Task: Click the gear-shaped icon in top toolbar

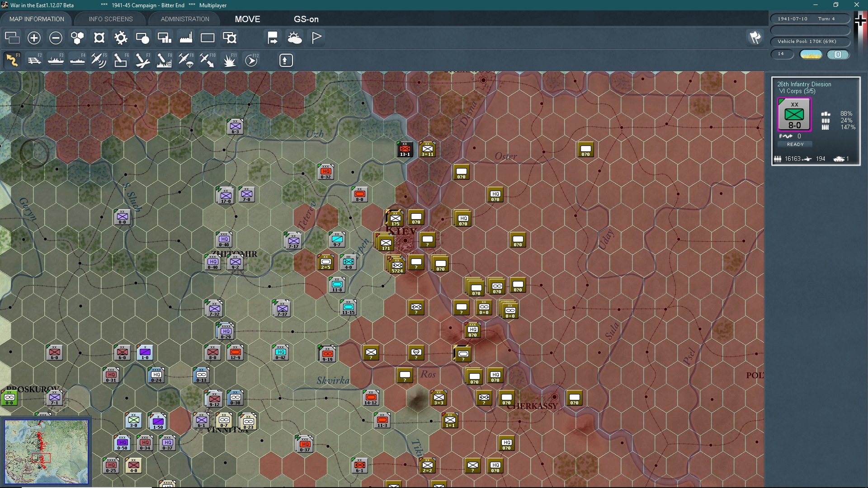Action: tap(121, 38)
